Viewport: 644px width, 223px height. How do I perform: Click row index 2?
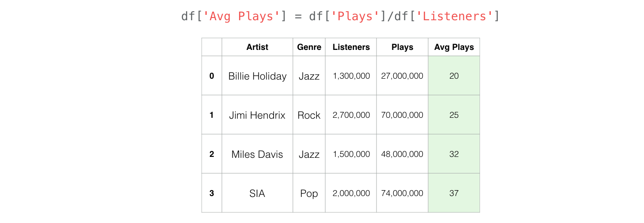[212, 154]
